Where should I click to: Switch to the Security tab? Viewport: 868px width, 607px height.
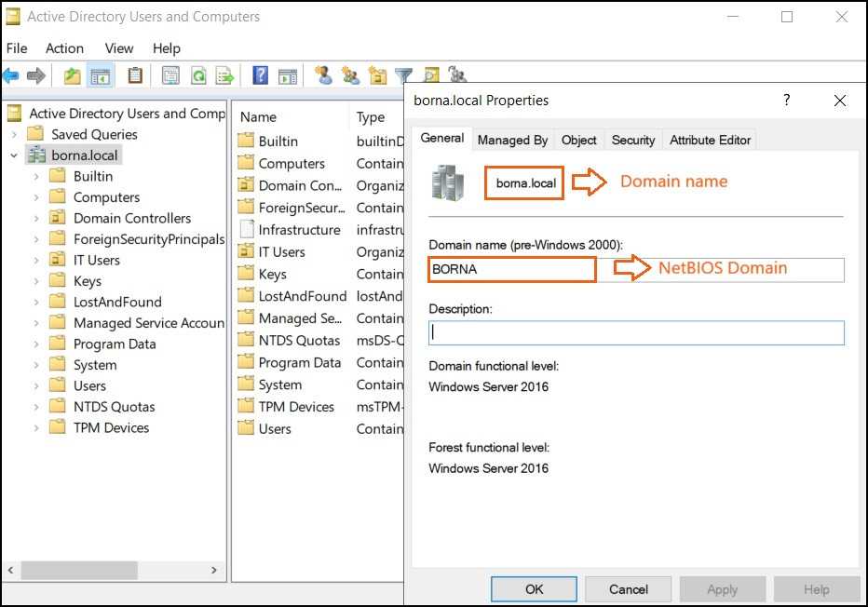click(x=633, y=140)
